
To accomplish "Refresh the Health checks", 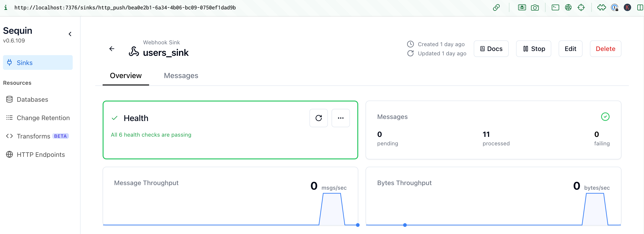I will click(318, 118).
